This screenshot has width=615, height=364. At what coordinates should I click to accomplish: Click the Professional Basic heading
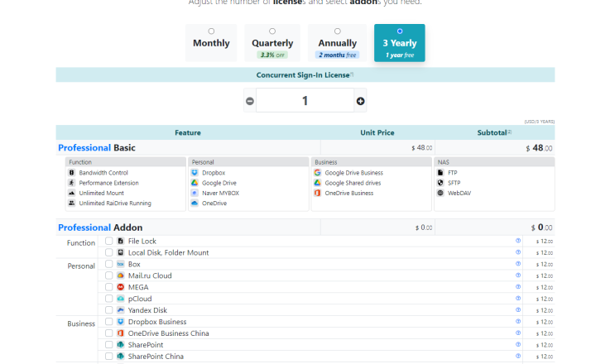tap(97, 148)
